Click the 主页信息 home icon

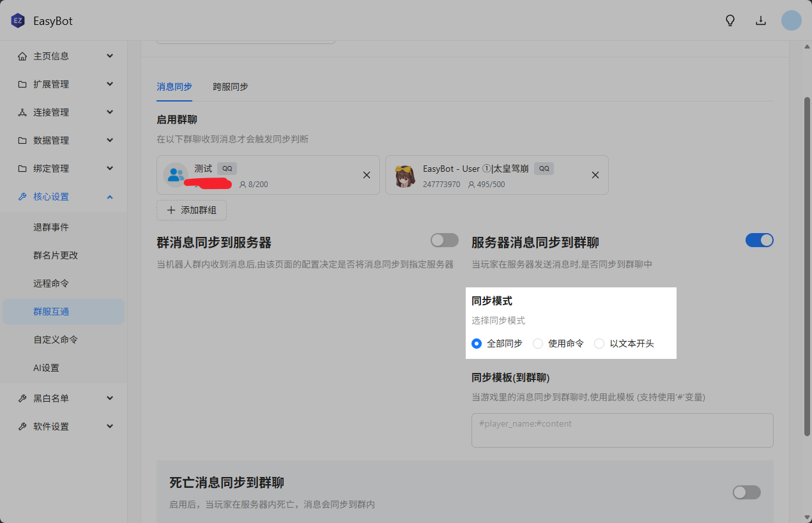[x=22, y=56]
